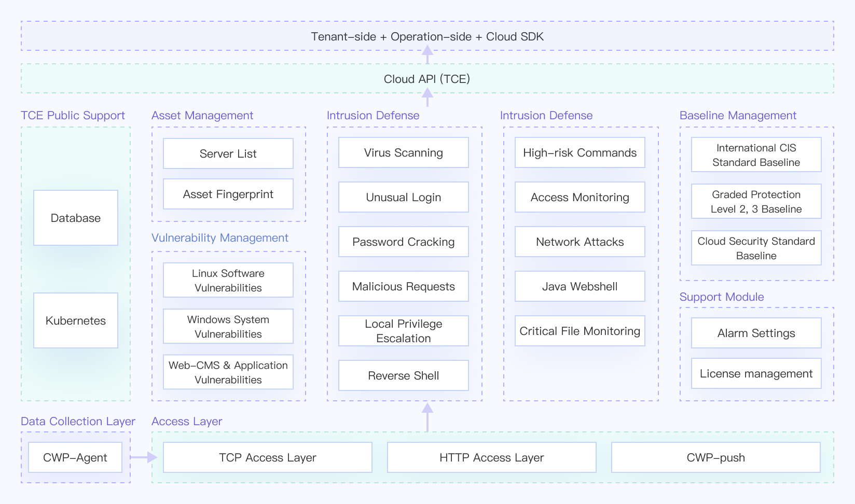Select Linux Software Vulnerabilities box
The width and height of the screenshot is (855, 504).
click(x=228, y=280)
